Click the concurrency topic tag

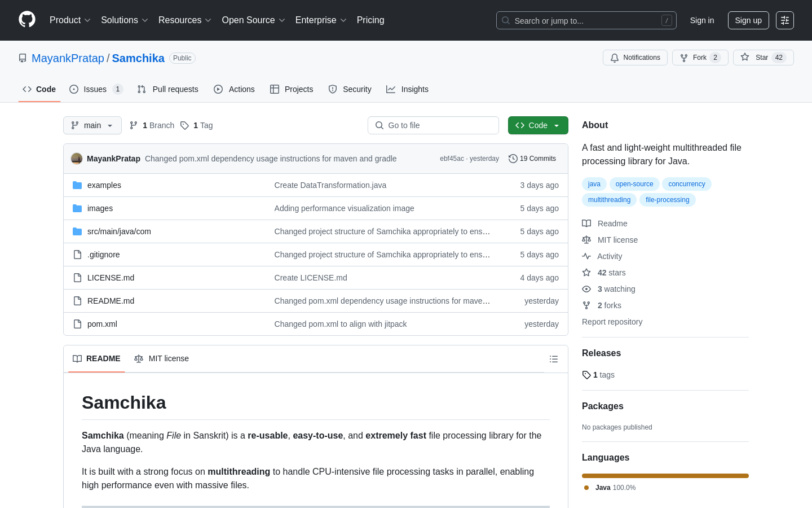tap(687, 184)
